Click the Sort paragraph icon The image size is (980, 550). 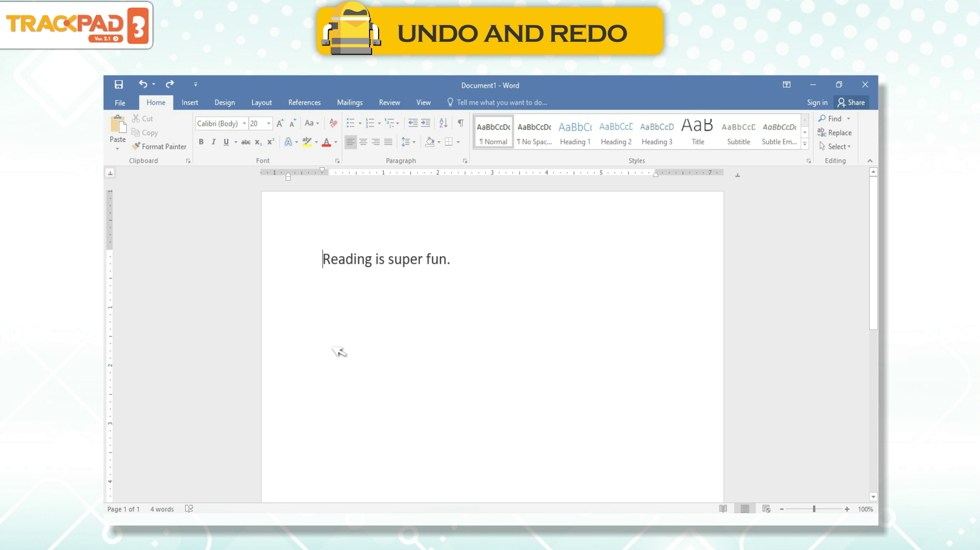443,123
